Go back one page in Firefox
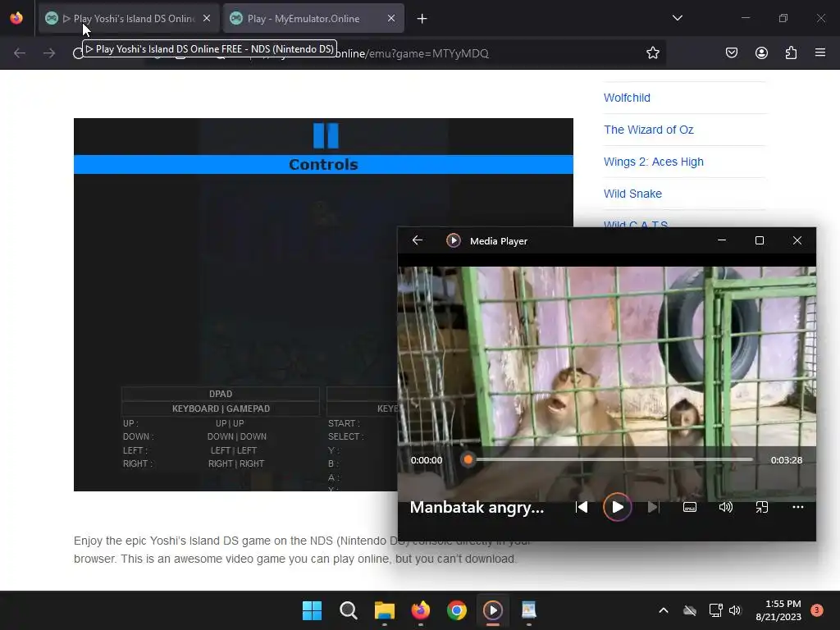The width and height of the screenshot is (840, 630). tap(20, 53)
